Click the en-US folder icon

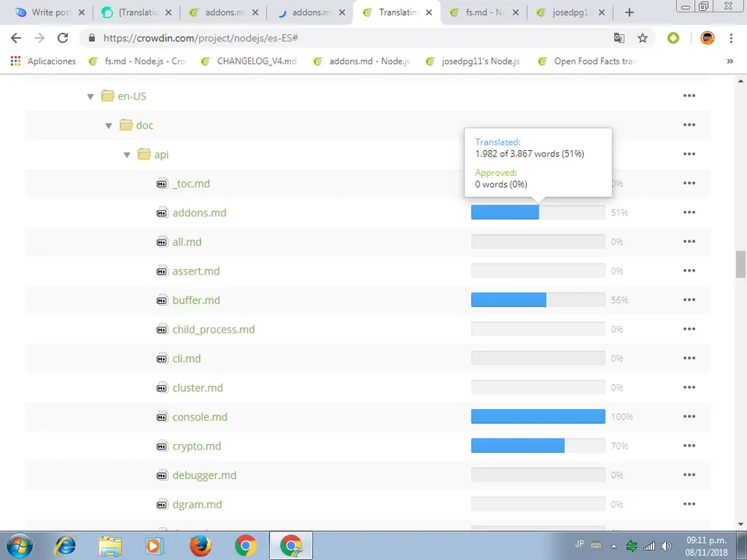(107, 96)
